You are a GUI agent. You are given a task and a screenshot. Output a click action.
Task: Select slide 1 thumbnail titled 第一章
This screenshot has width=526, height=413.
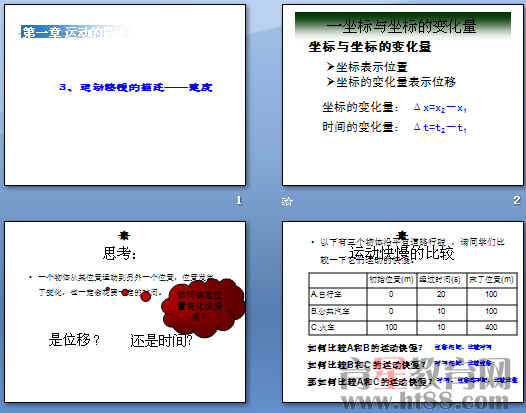click(125, 95)
